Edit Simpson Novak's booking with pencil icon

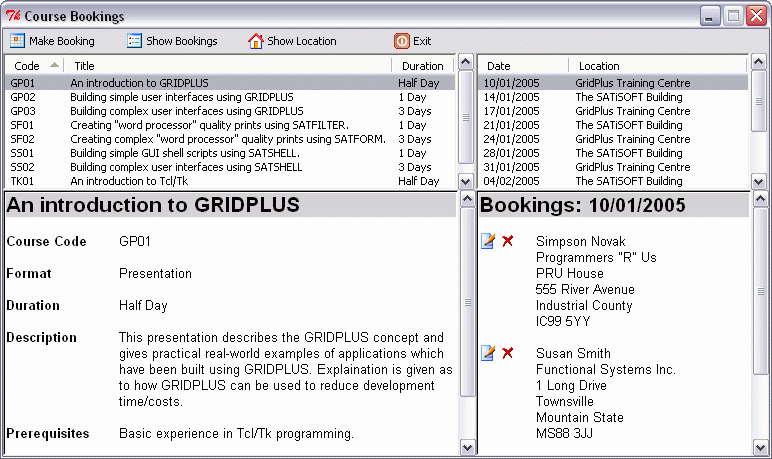tap(488, 241)
